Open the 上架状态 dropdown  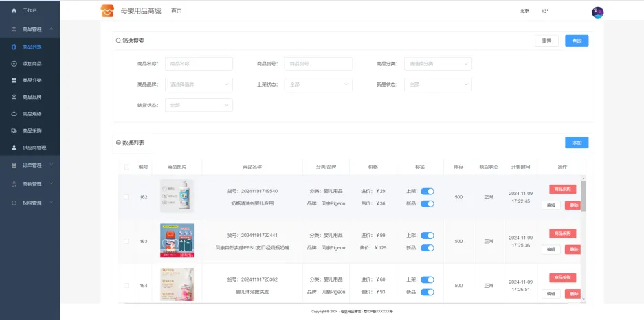pos(318,84)
